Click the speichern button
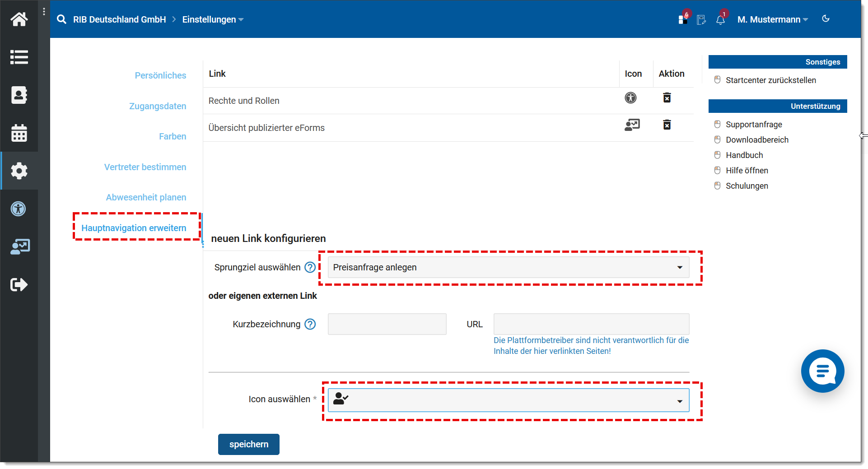Screen dimensions: 868x469 (x=249, y=444)
